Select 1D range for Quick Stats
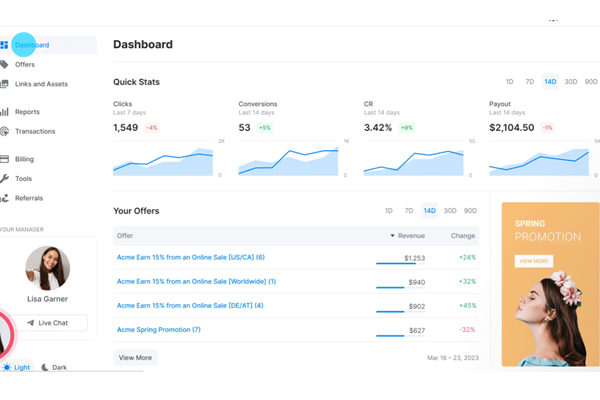This screenshot has width=600, height=400. pos(509,82)
